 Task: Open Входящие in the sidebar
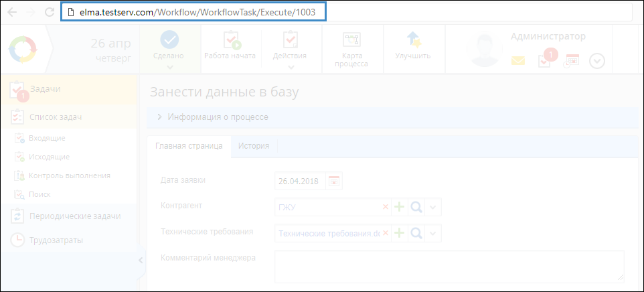click(47, 138)
